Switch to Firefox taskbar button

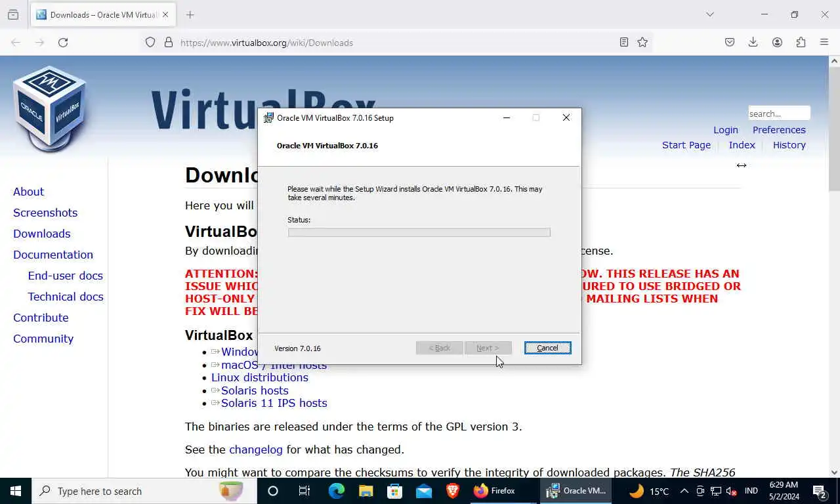503,491
